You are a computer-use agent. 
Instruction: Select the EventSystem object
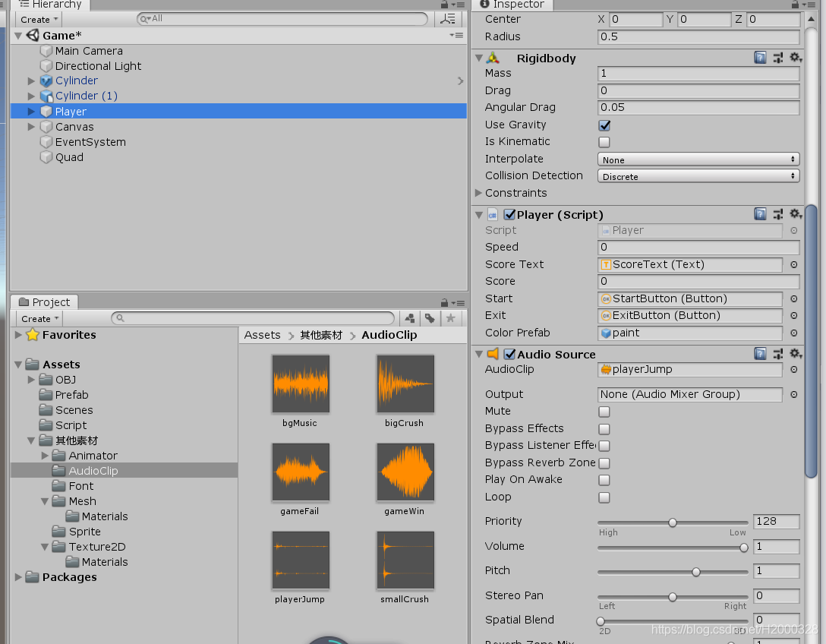pos(90,142)
